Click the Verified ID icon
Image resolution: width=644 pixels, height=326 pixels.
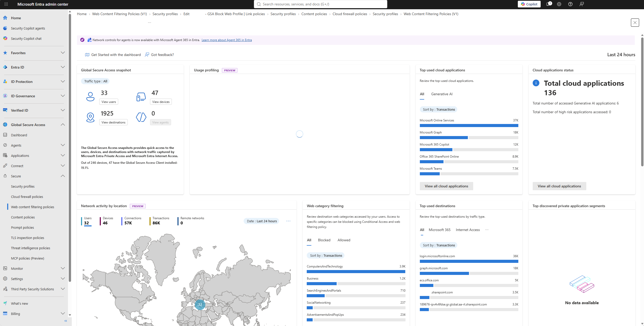coord(5,110)
